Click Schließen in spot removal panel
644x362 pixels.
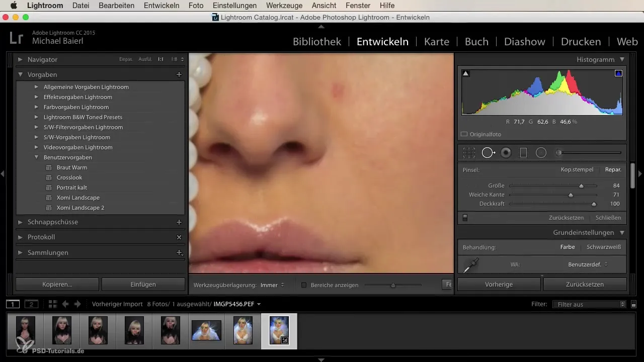[608, 218]
